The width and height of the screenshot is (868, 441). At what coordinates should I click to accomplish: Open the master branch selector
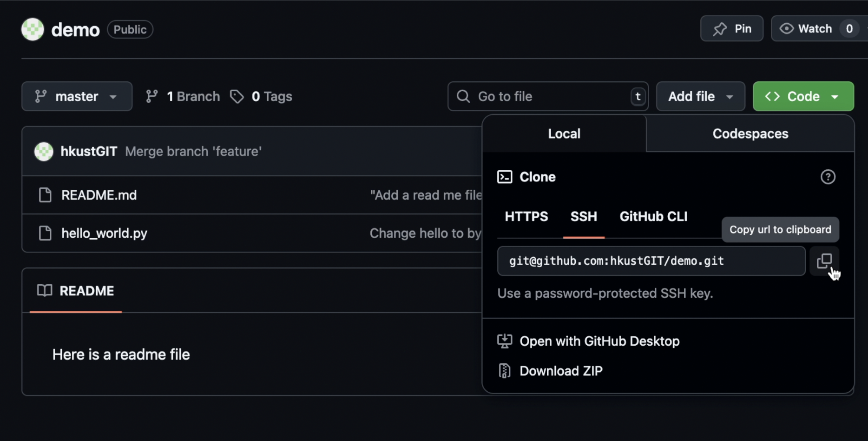tap(76, 96)
